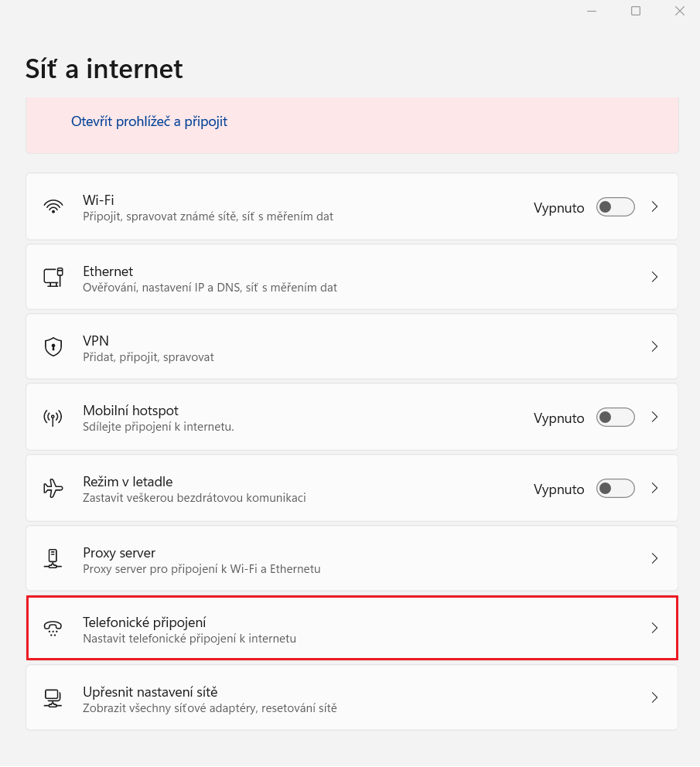Click the telephone dial-up icon
The width and height of the screenshot is (700, 767).
coord(53,628)
